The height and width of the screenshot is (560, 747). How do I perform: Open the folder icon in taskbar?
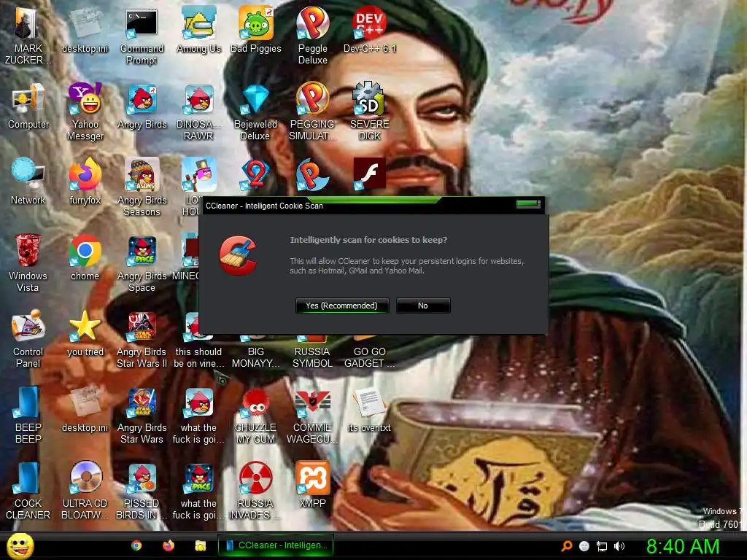(x=201, y=545)
